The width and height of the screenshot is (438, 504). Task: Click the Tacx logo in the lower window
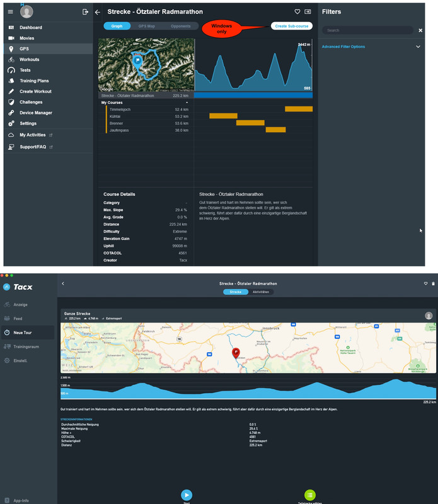coord(18,287)
